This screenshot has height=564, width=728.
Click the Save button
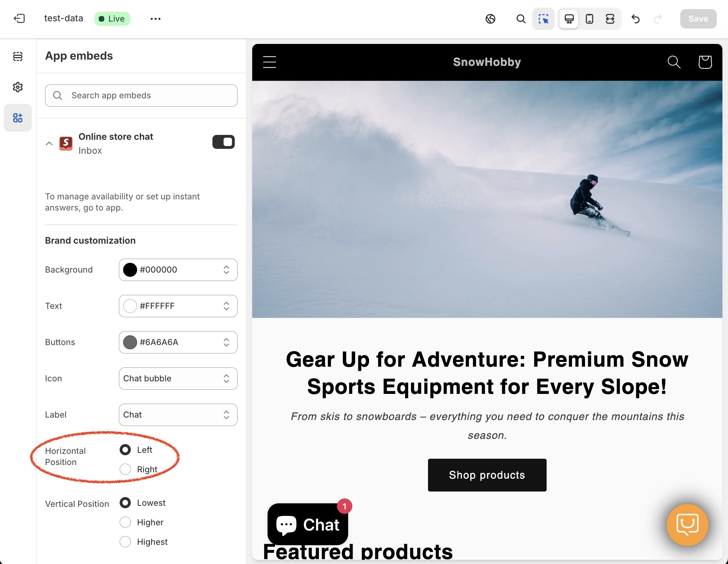698,19
